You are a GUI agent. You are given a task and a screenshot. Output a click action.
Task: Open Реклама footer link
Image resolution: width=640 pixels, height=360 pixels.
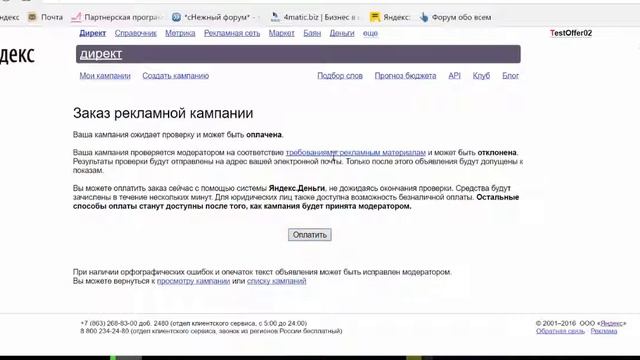pos(604,331)
